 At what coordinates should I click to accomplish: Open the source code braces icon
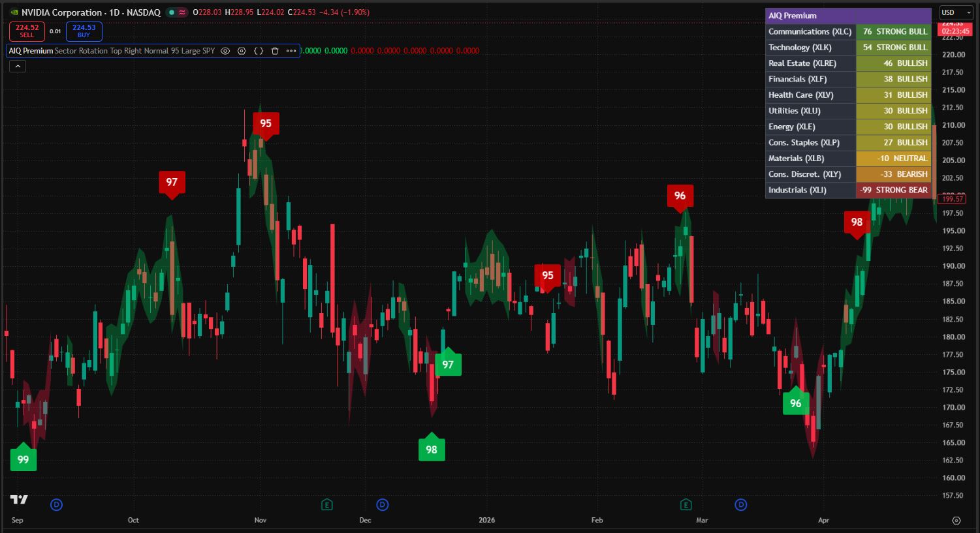click(x=259, y=51)
